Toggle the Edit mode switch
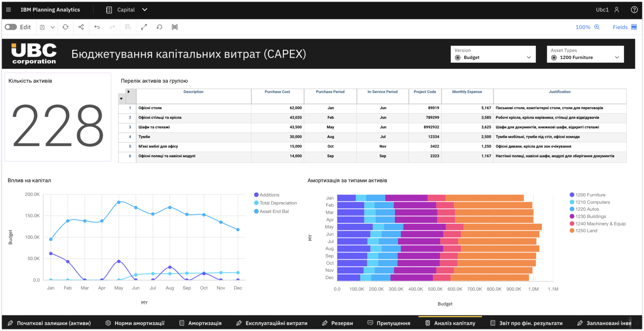The height and width of the screenshot is (331, 644). click(x=11, y=27)
